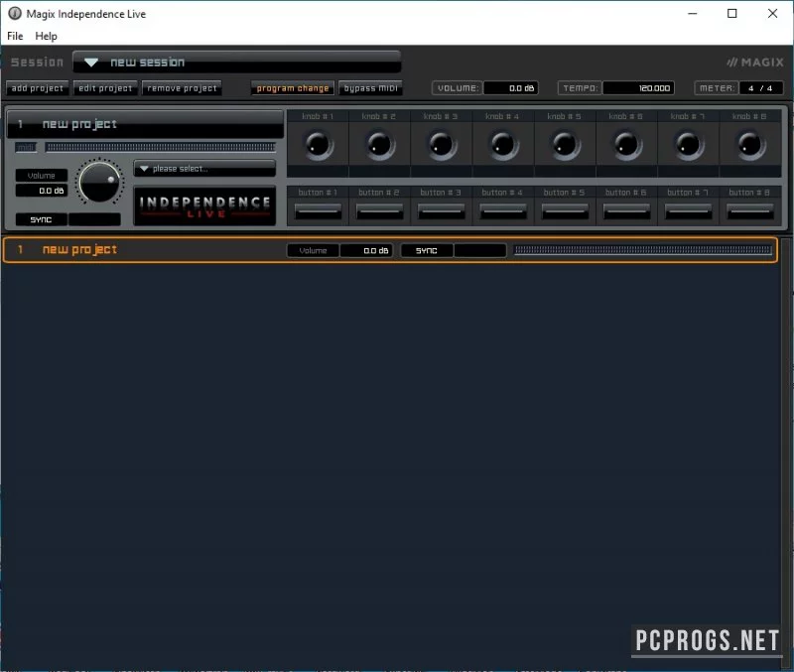Click the 0.0 dB field below the top project's Volume label

(x=42, y=191)
